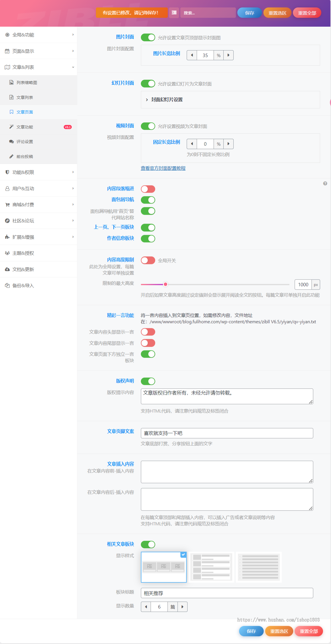
Task: Decrease 图片长宽比例 with left arrow
Action: point(192,55)
